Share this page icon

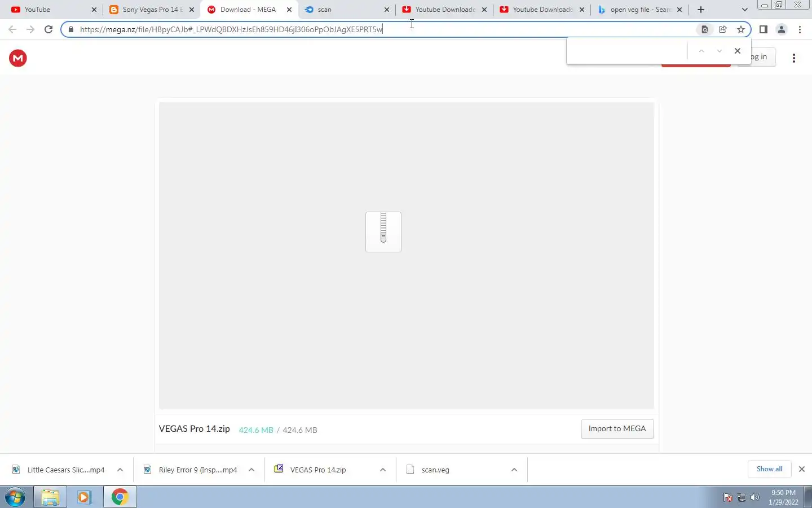click(x=723, y=29)
